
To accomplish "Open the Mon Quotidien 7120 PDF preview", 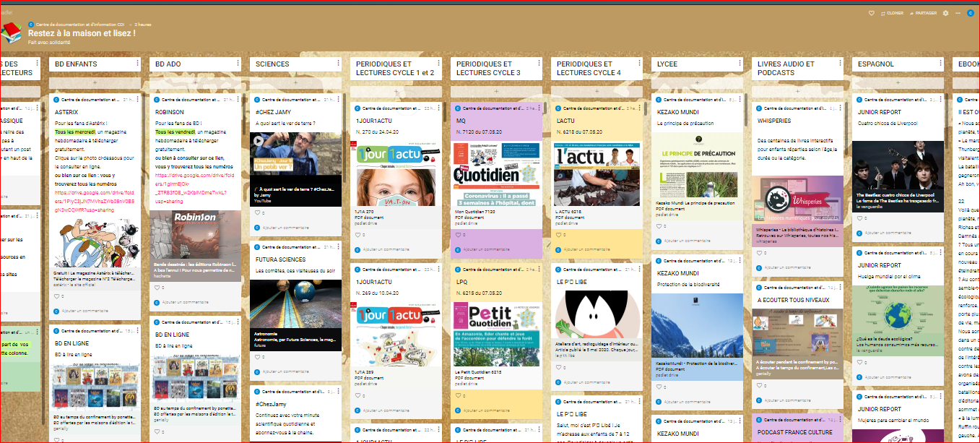I will 496,173.
